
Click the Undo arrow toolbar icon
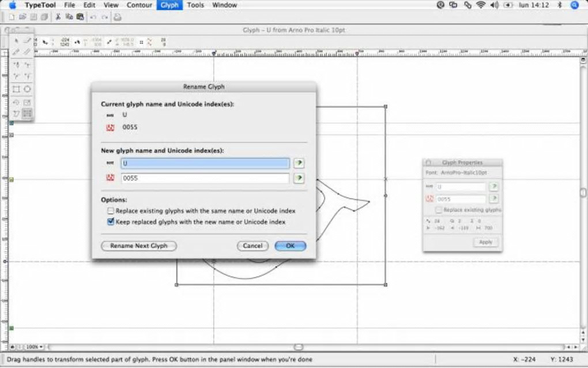[93, 17]
